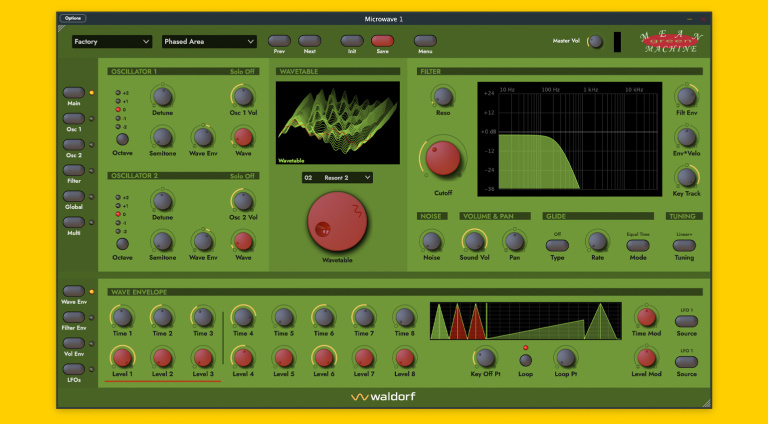This screenshot has height=424, width=768.
Task: Click the red Level 1 knob
Action: pyautogui.click(x=122, y=357)
